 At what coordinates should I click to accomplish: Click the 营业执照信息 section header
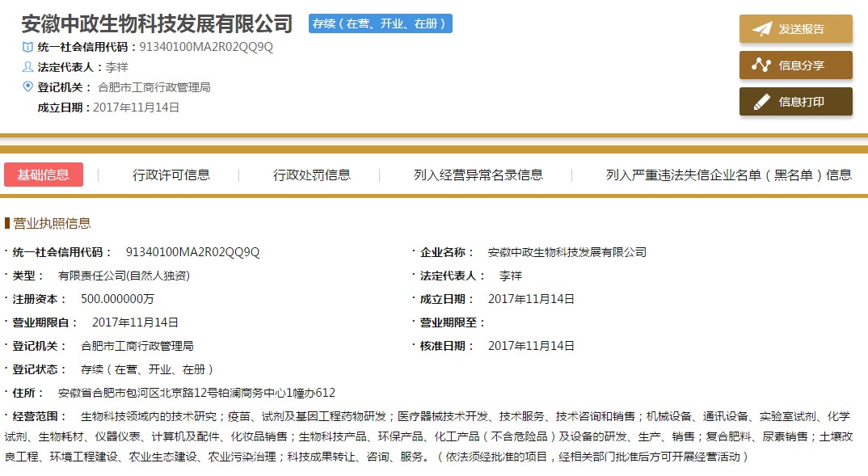tap(52, 223)
